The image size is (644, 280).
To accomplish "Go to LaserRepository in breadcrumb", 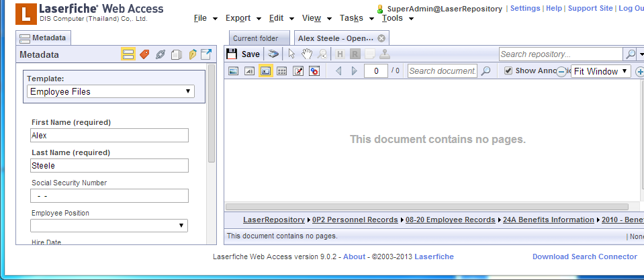I will (273, 220).
